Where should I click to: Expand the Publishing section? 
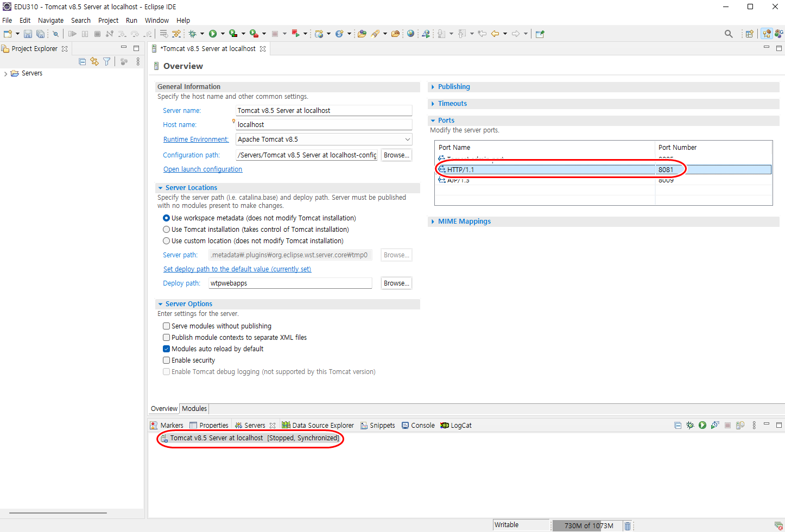point(433,87)
